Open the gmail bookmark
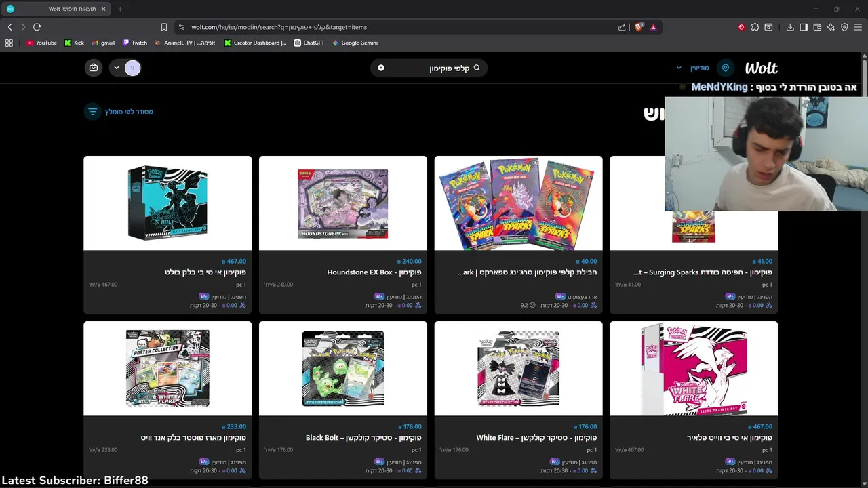Image resolution: width=868 pixels, height=488 pixels. (x=103, y=43)
